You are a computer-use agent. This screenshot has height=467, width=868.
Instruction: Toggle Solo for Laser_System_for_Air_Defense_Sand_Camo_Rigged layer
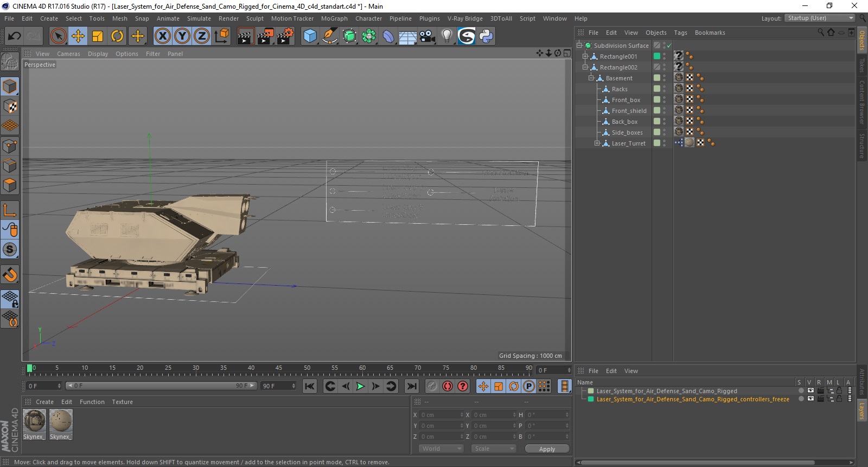pos(801,391)
